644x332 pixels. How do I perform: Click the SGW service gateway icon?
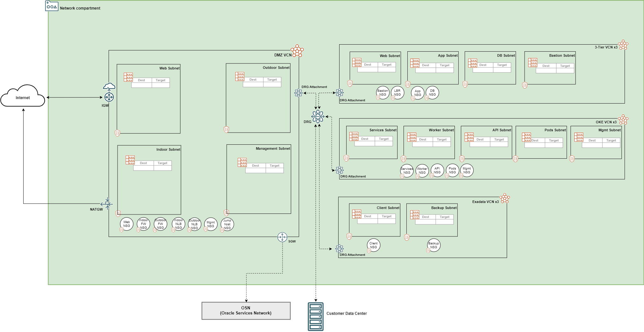pyautogui.click(x=282, y=237)
